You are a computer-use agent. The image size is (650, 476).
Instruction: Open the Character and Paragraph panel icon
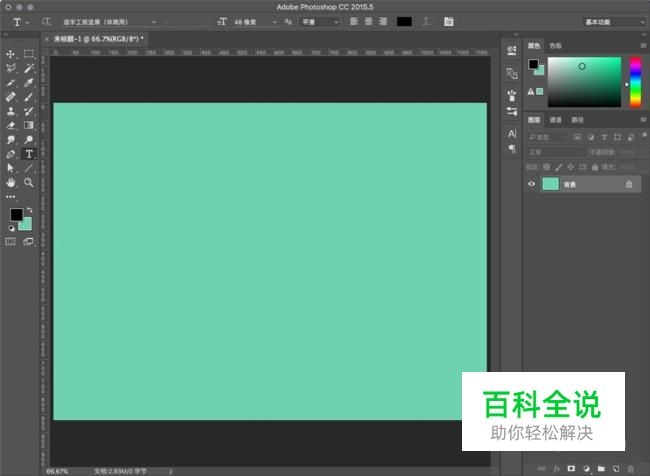449,21
